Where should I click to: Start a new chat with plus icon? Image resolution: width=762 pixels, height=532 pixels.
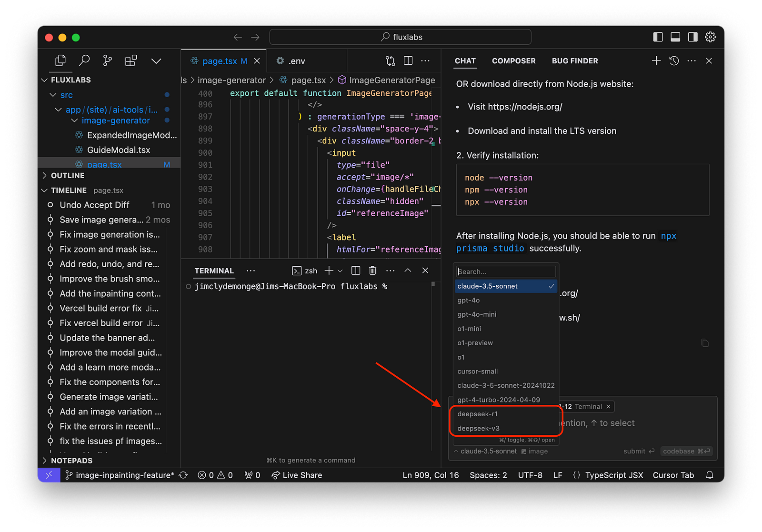(x=656, y=60)
